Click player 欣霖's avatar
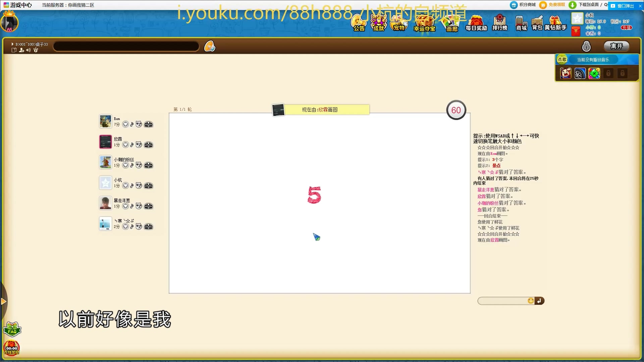Viewport: 644px width, 362px height. [x=105, y=142]
